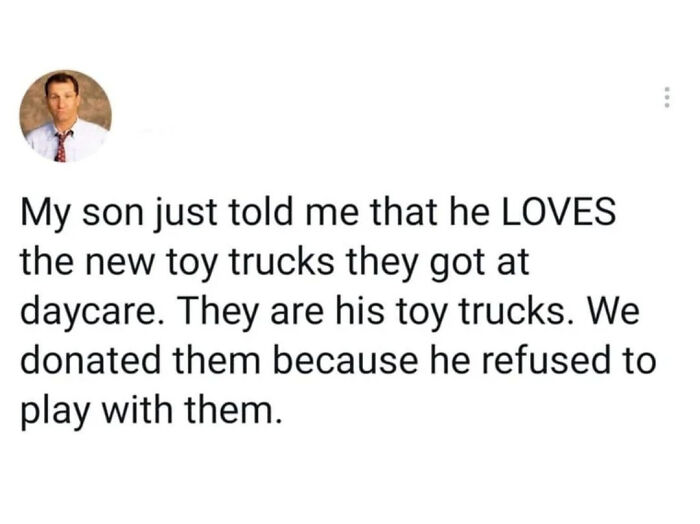Open the post's three-dot options menu
This screenshot has height=524, width=700.
click(x=667, y=97)
